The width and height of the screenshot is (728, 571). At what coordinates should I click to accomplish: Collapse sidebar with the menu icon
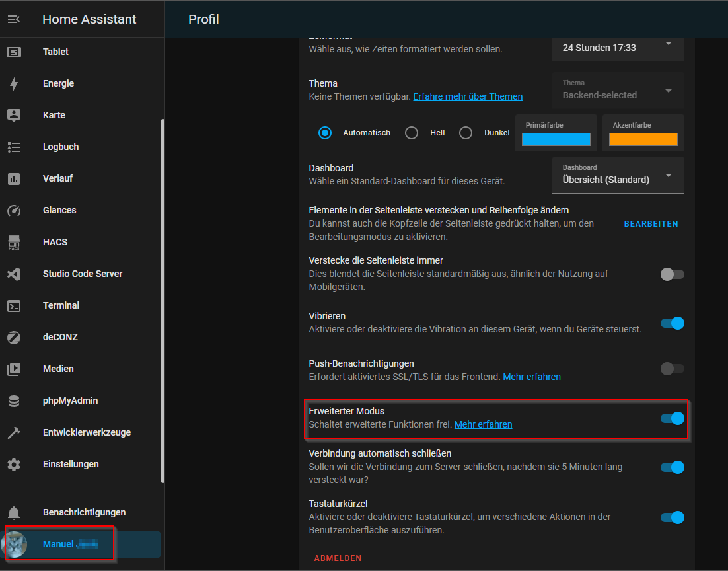coord(14,19)
